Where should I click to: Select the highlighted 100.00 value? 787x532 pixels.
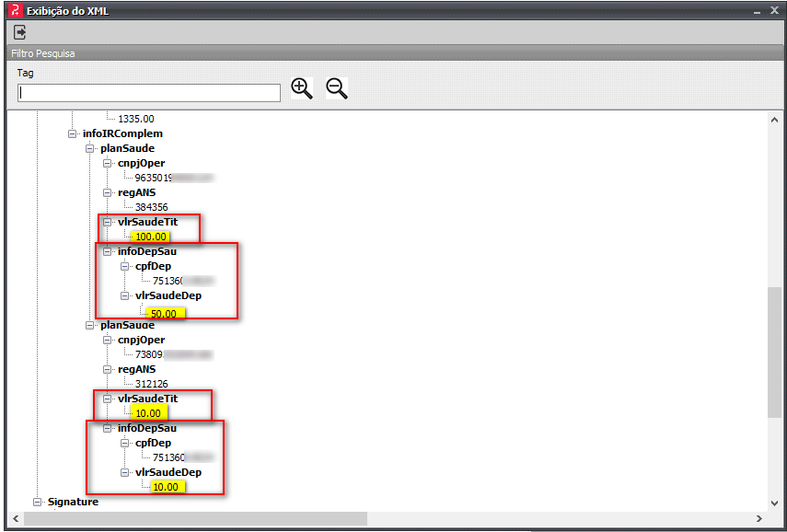pyautogui.click(x=151, y=237)
